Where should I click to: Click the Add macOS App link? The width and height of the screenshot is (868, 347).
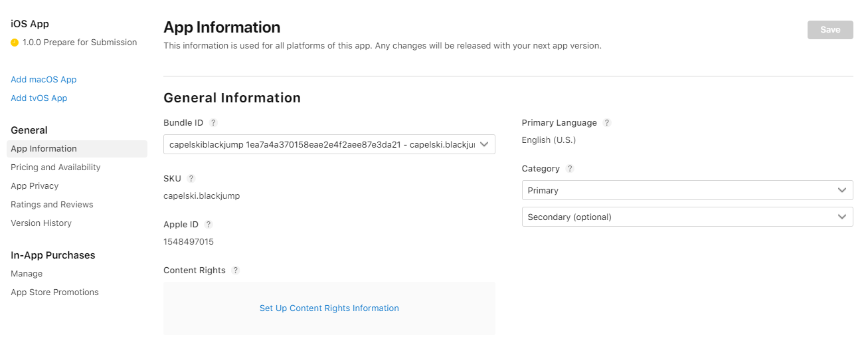pyautogui.click(x=44, y=80)
